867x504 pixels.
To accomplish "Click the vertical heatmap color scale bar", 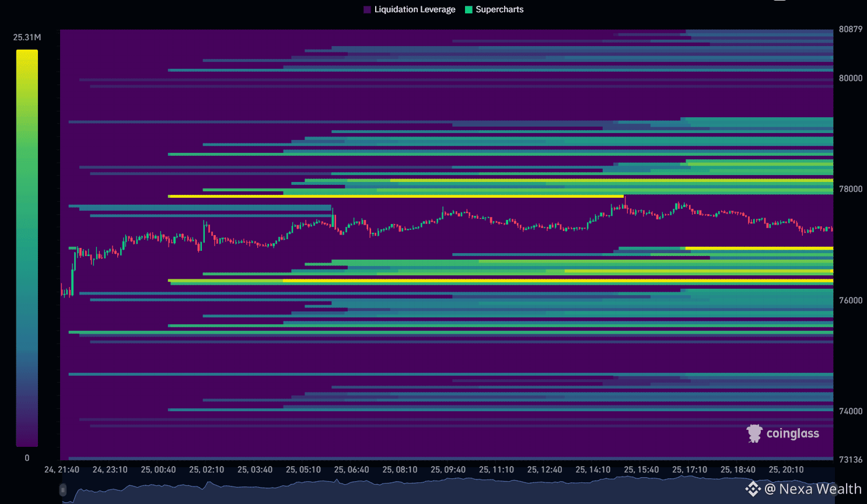I will click(27, 248).
